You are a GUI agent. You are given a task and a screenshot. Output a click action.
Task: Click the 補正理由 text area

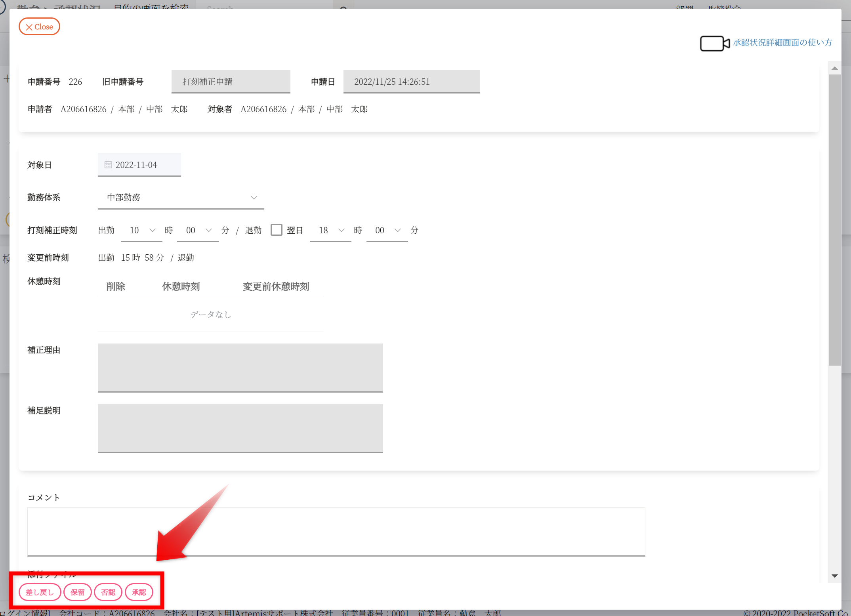(240, 368)
